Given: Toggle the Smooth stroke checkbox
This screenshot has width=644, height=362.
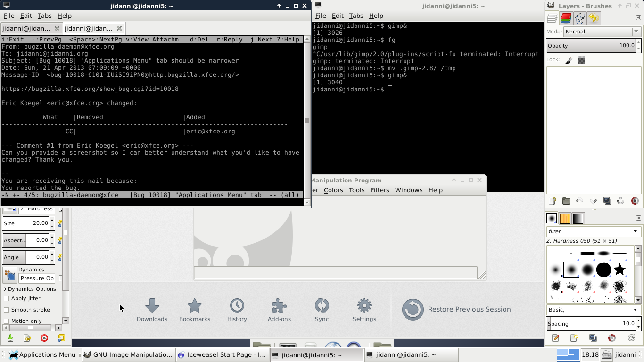Looking at the screenshot, I should coord(7,310).
